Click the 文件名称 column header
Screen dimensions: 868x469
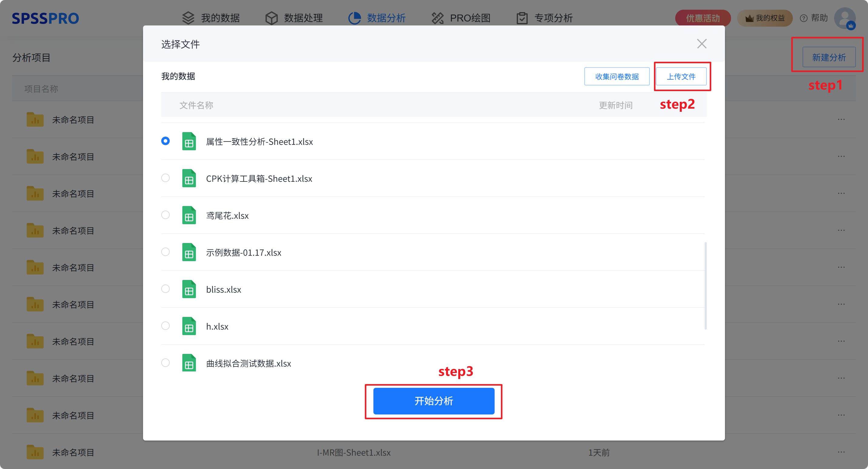[x=196, y=105]
